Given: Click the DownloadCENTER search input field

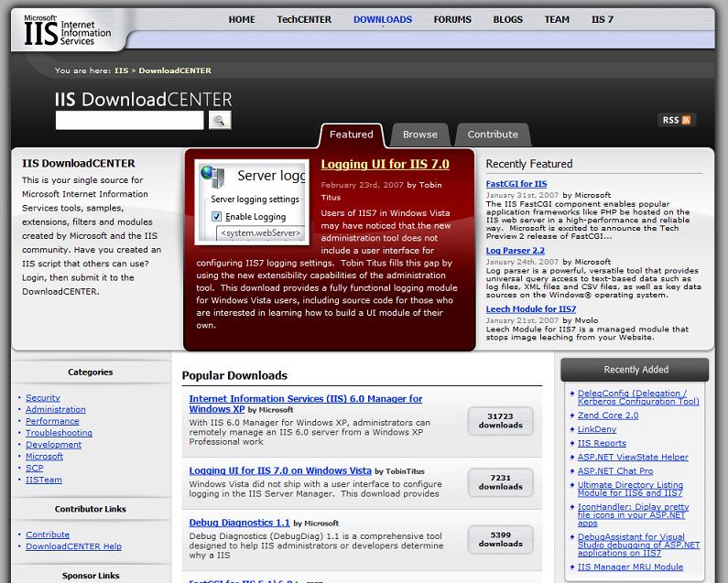Looking at the screenshot, I should point(129,120).
